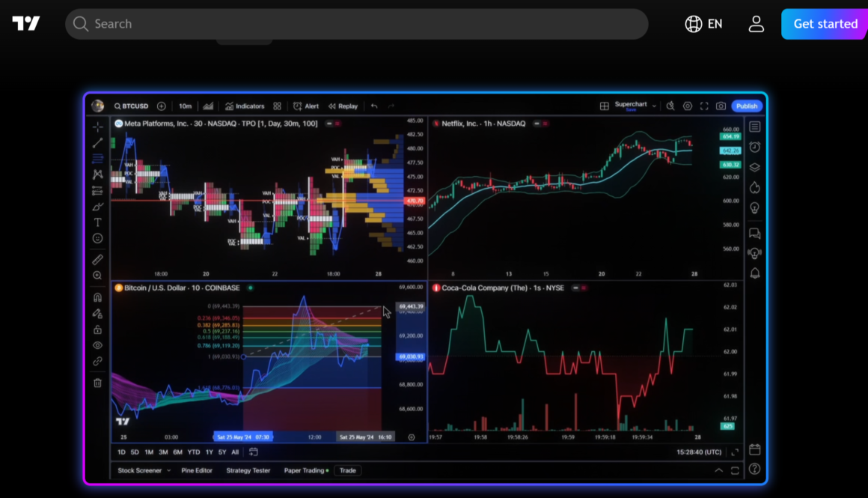
Task: Switch to the Pine Editor tab
Action: click(x=197, y=471)
